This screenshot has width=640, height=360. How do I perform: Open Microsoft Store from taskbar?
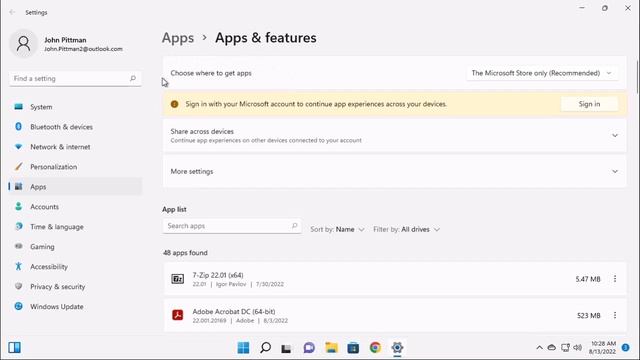pos(353,347)
